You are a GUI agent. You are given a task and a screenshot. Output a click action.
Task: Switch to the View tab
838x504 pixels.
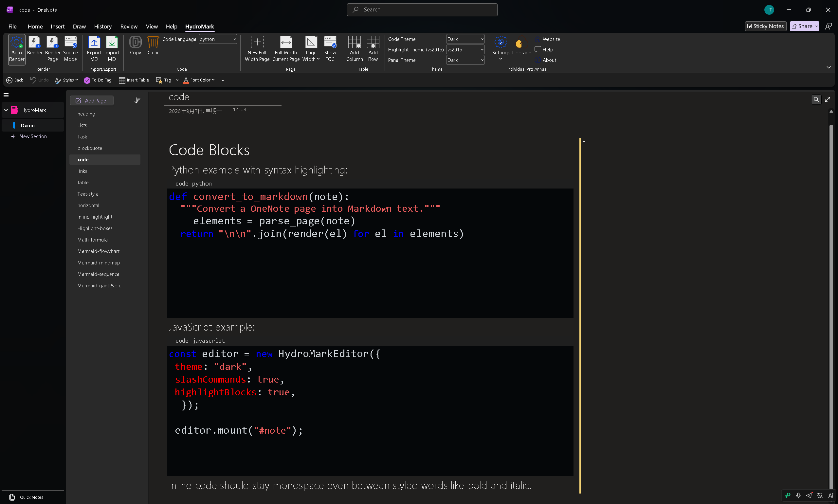click(x=152, y=27)
